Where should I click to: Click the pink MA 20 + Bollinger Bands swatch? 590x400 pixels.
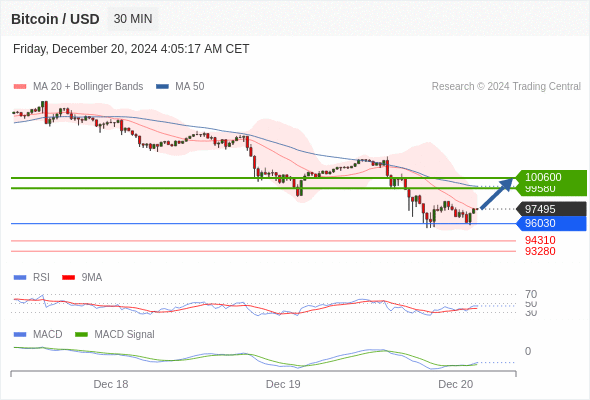20,87
